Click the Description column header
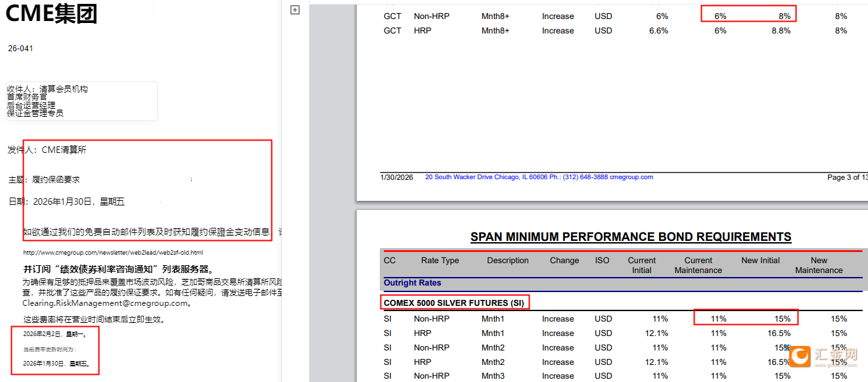The image size is (868, 382). pyautogui.click(x=508, y=261)
